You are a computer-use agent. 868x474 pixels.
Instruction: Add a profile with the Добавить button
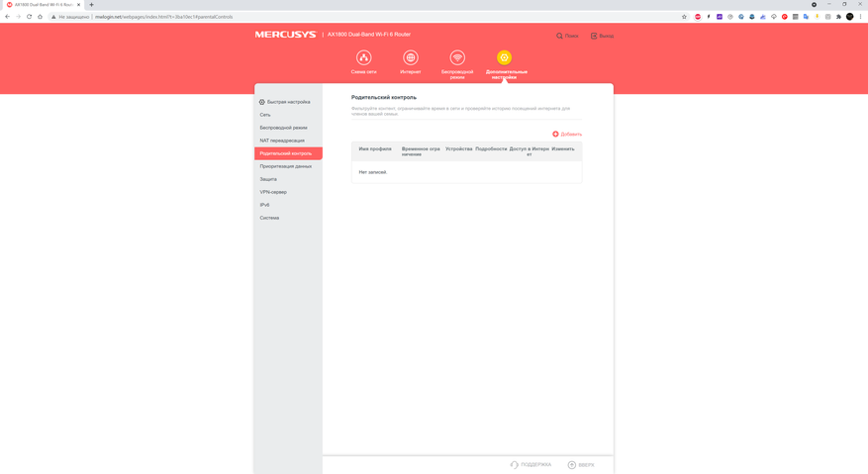(x=567, y=134)
